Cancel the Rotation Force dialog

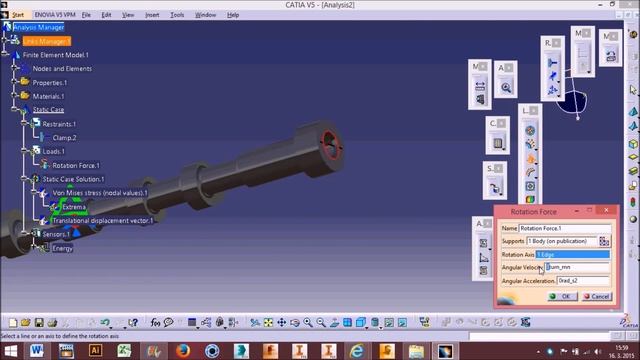coord(597,296)
